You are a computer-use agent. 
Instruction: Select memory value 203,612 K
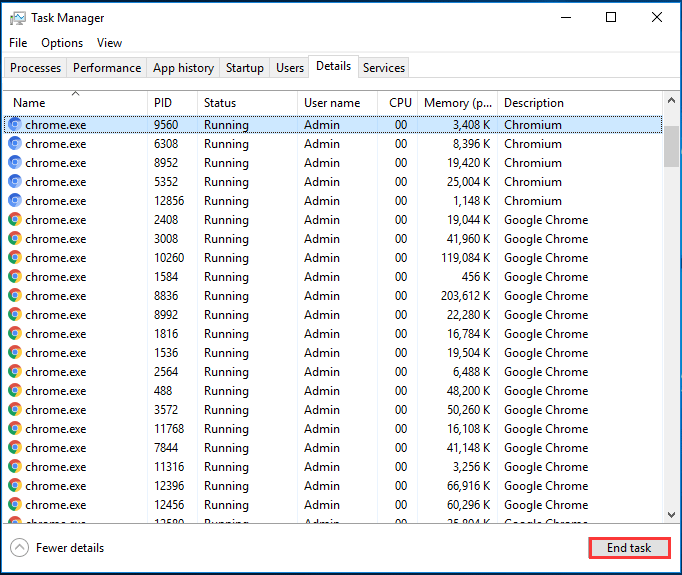(x=465, y=296)
